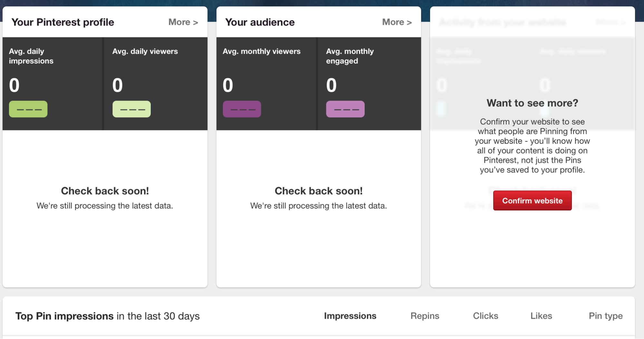The image size is (644, 339).
Task: Select the Avg. monthly viewers label
Action: (x=262, y=51)
